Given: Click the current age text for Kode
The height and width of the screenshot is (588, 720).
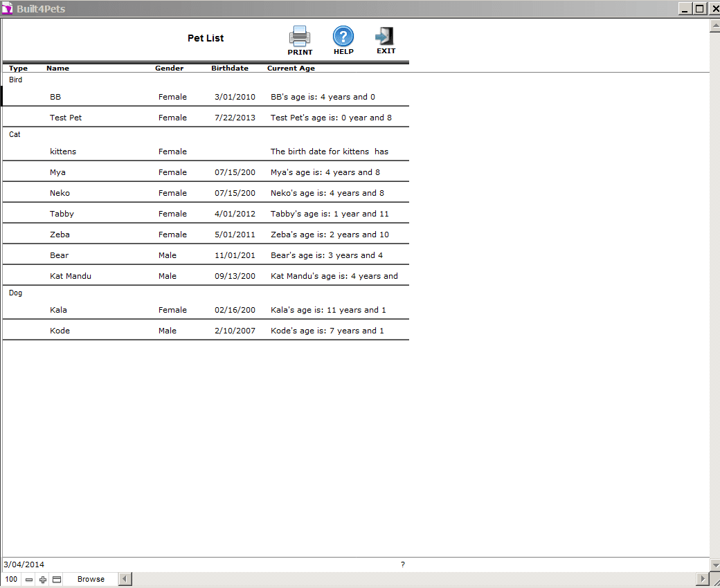Looking at the screenshot, I should (327, 331).
